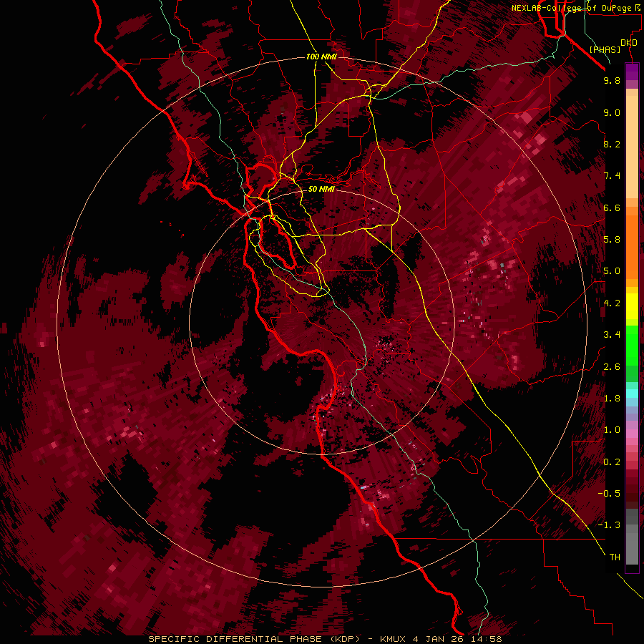644x644 pixels.
Task: Pick the gray segment of the color scale
Action: click(632, 536)
